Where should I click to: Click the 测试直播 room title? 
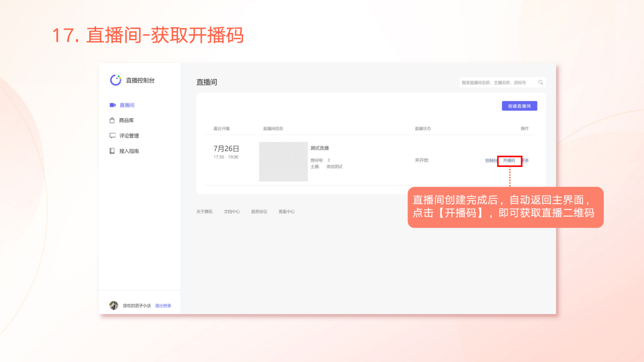tap(319, 148)
